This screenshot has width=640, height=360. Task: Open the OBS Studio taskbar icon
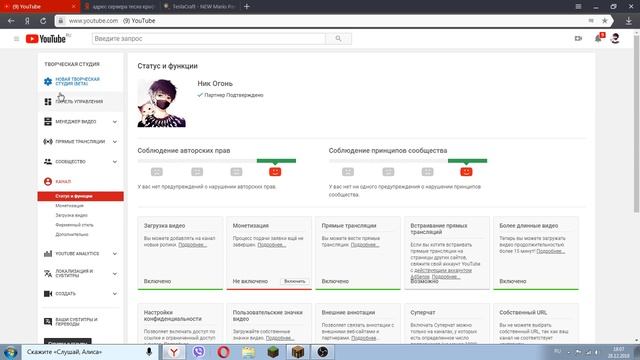pyautogui.click(x=322, y=352)
